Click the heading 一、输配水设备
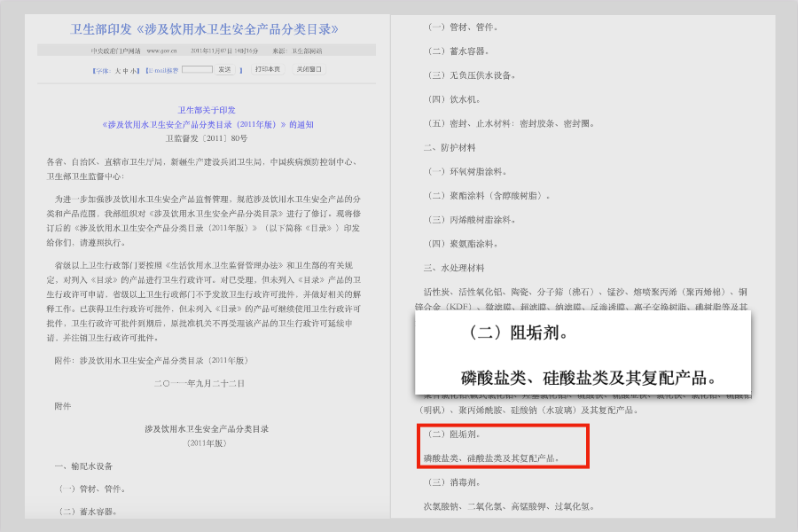Screen dimensions: 798x532 (83, 465)
